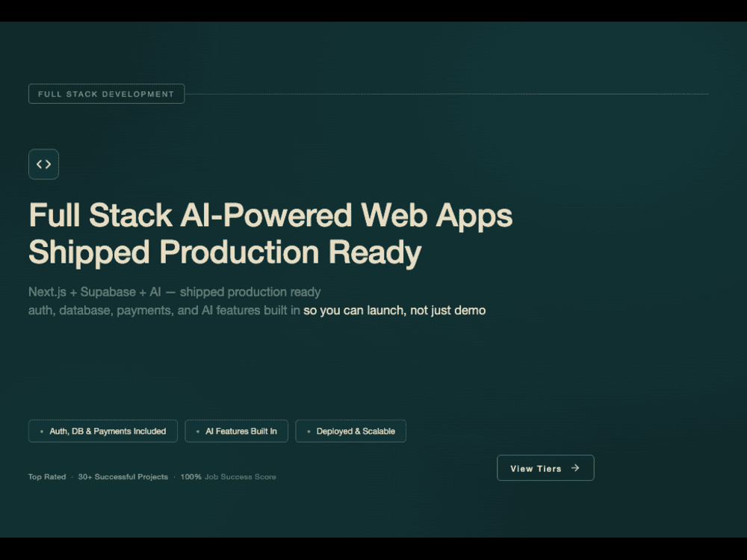Click 'so you can launch, not just demo' text
The image size is (747, 560).
(x=394, y=311)
